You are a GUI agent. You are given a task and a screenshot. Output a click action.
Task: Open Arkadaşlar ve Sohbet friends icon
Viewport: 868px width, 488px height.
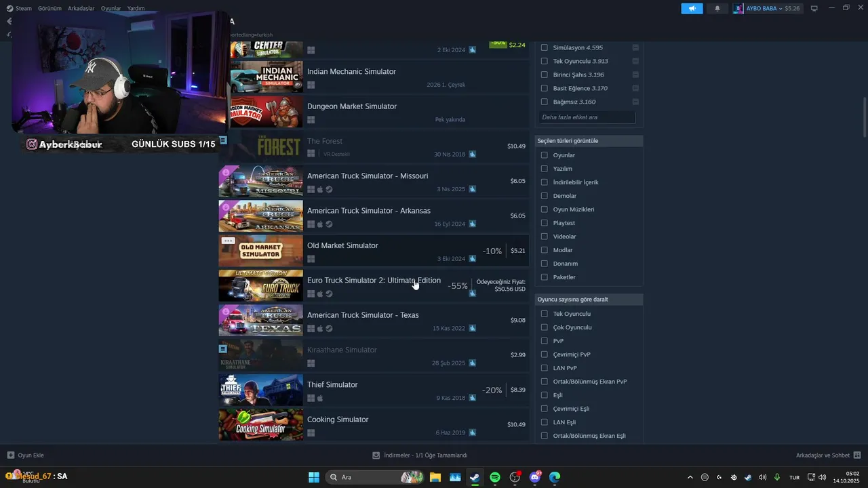click(x=857, y=455)
